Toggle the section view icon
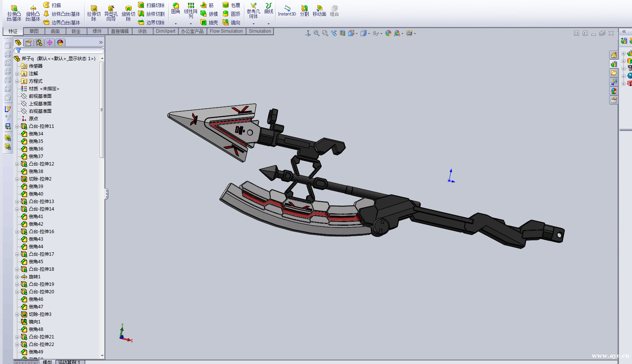The width and height of the screenshot is (632, 364). tap(343, 33)
